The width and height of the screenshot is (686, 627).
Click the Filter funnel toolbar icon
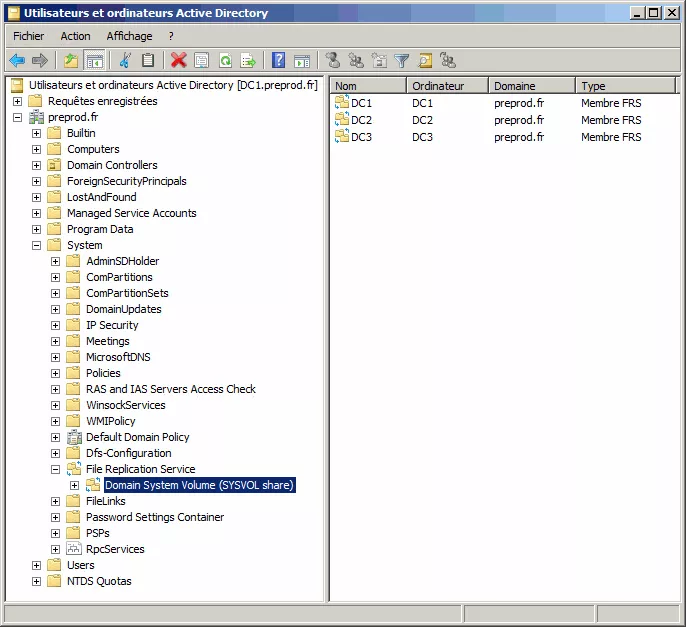(401, 60)
